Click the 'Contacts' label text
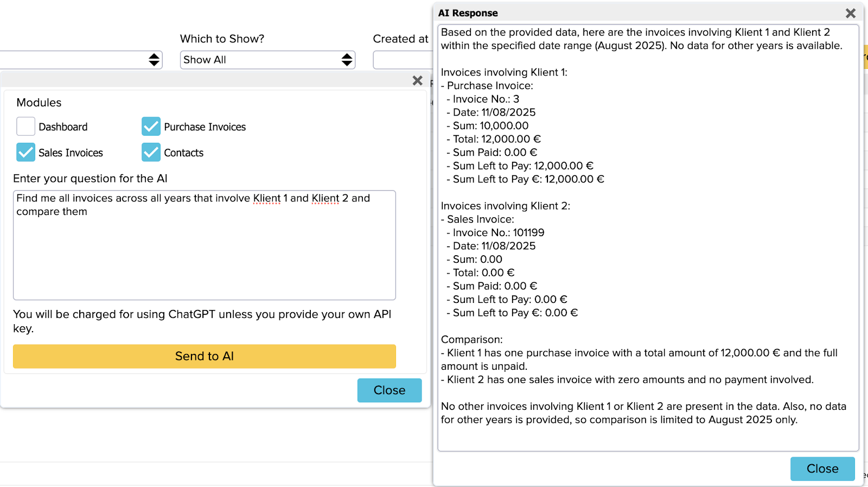Screen dimensions: 868x487 pyautogui.click(x=183, y=153)
